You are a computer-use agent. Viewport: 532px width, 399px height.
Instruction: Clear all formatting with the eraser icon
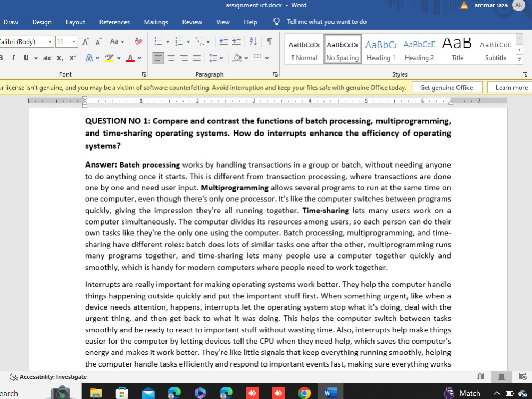coord(138,41)
